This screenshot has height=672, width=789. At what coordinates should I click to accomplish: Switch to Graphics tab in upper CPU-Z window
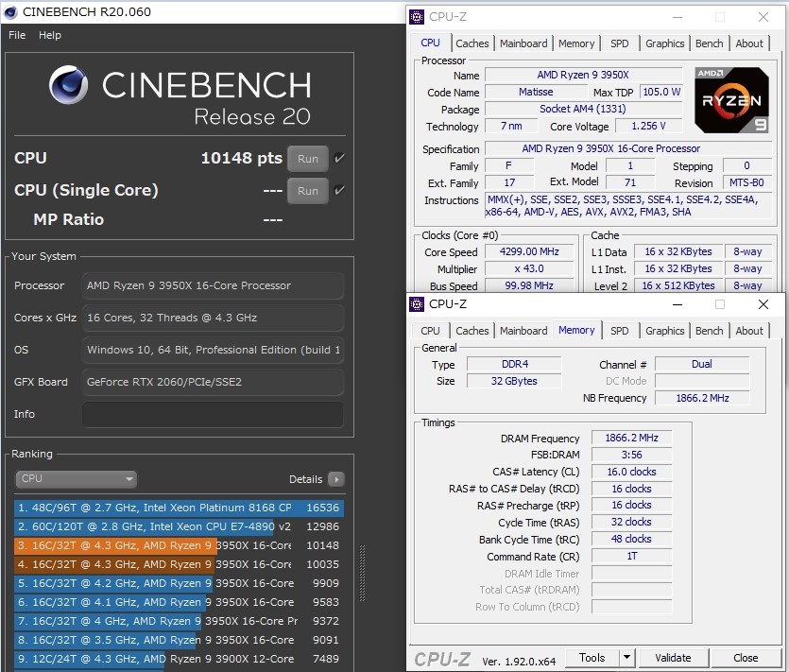(664, 43)
